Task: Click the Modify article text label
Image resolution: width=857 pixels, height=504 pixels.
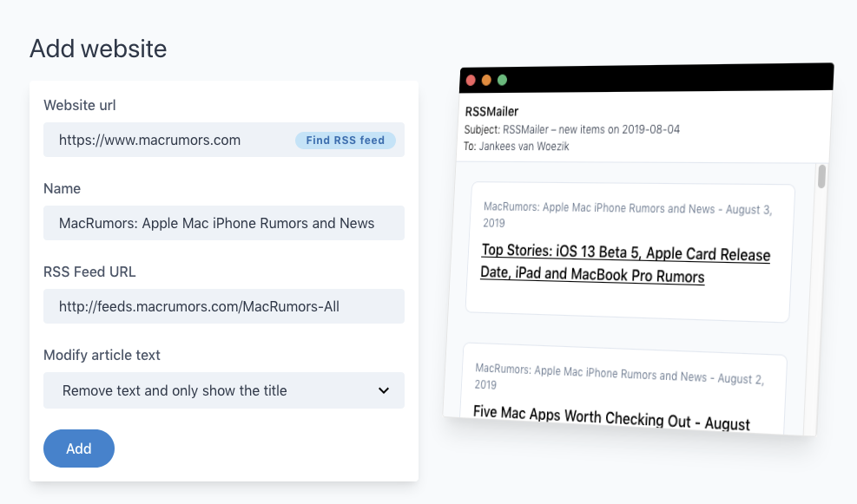Action: [x=102, y=355]
